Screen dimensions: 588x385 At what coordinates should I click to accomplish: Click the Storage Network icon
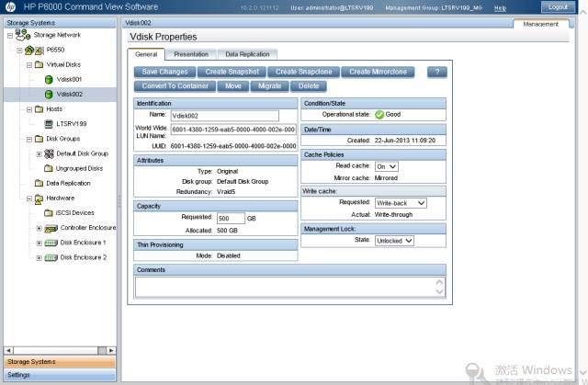(23, 35)
